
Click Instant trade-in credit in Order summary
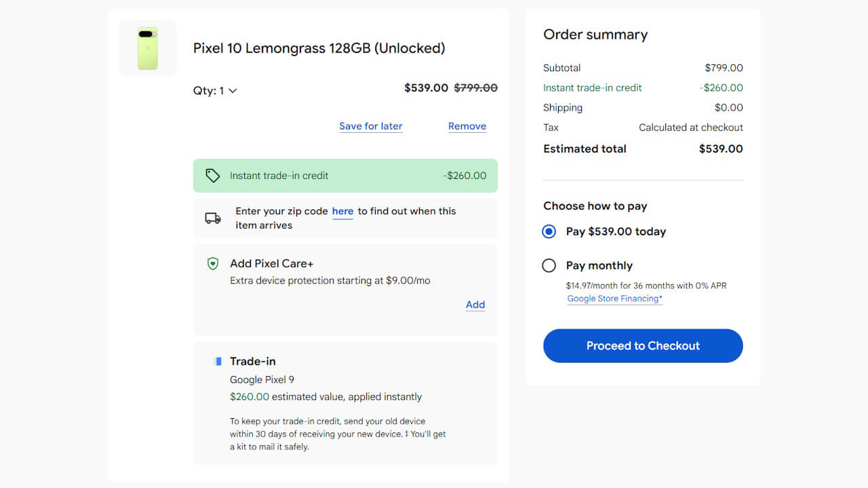coord(592,87)
